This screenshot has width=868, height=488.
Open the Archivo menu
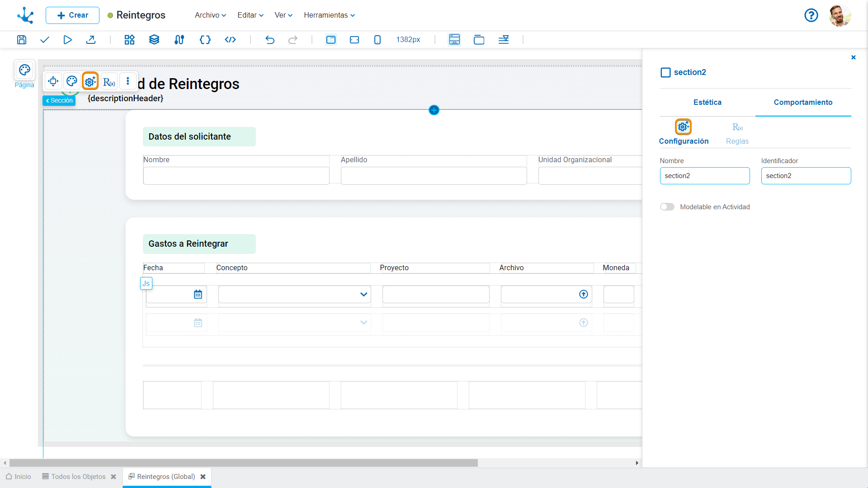pyautogui.click(x=210, y=15)
